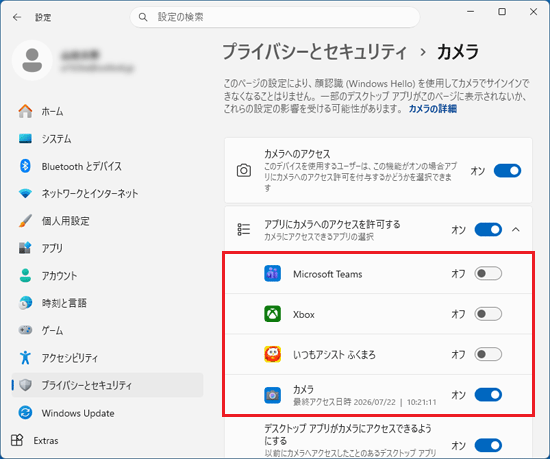Click the システム monitor icon
The image size is (550, 459).
25,139
